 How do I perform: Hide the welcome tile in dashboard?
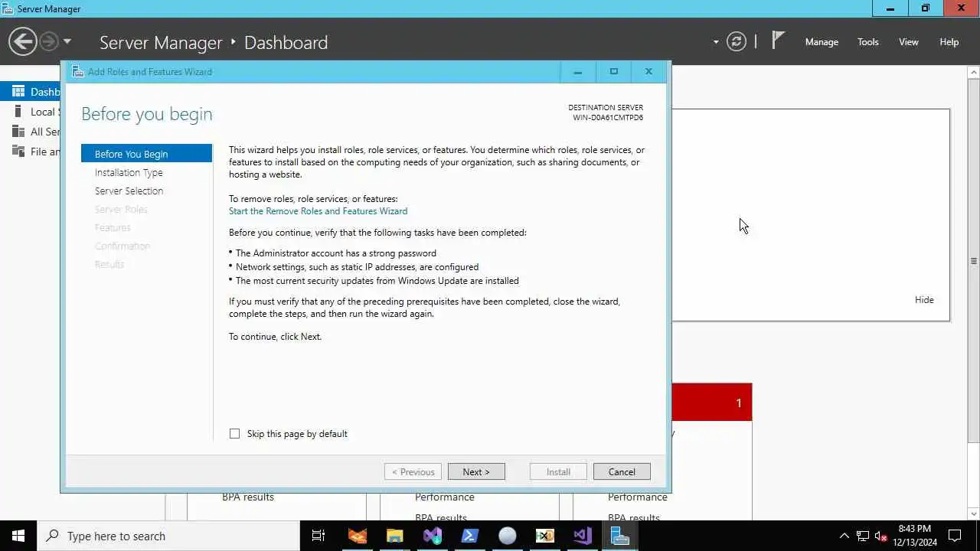tap(924, 300)
